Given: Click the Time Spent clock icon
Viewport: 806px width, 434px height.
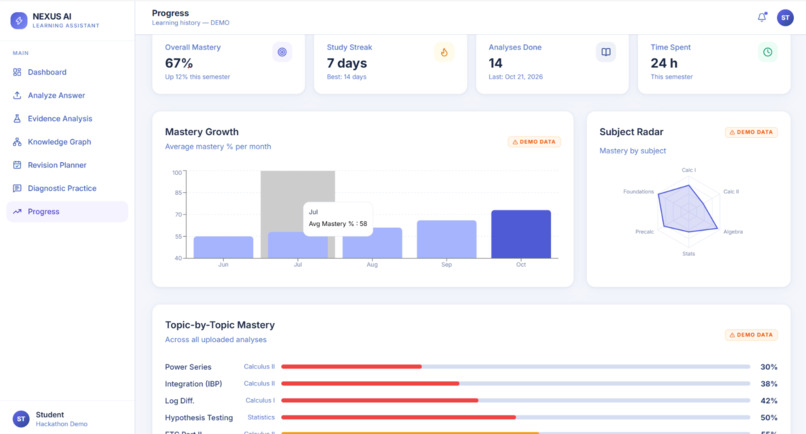Looking at the screenshot, I should tap(767, 52).
